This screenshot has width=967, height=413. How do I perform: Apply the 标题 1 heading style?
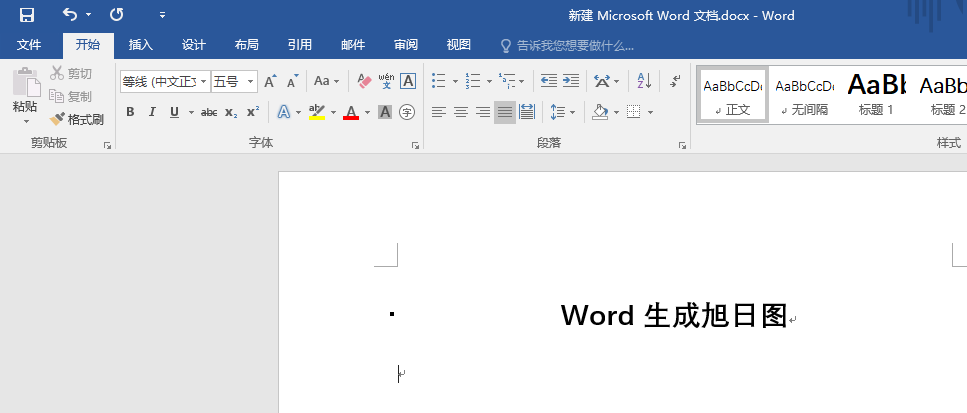[876, 95]
